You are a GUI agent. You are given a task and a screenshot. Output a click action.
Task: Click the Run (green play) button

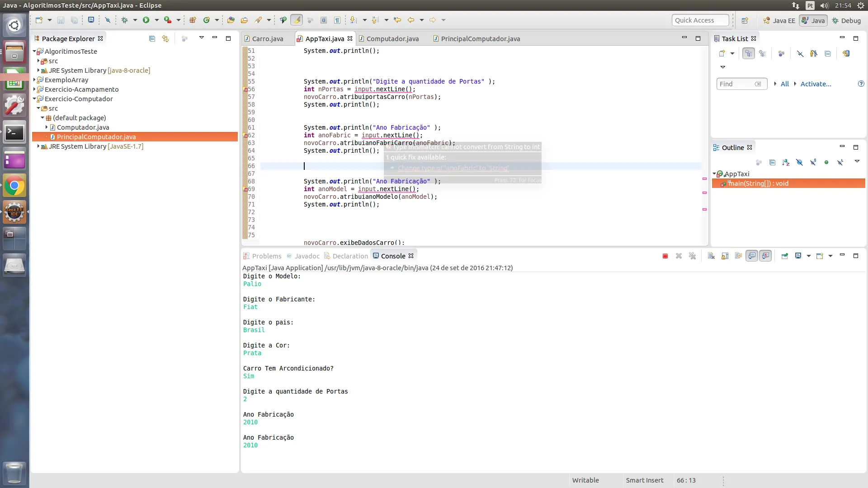[146, 20]
